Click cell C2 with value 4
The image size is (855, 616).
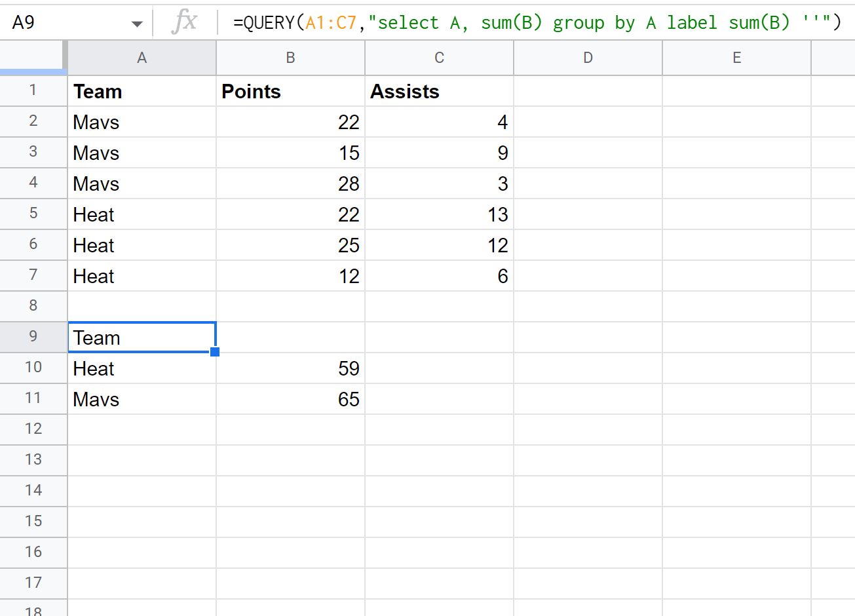point(439,122)
